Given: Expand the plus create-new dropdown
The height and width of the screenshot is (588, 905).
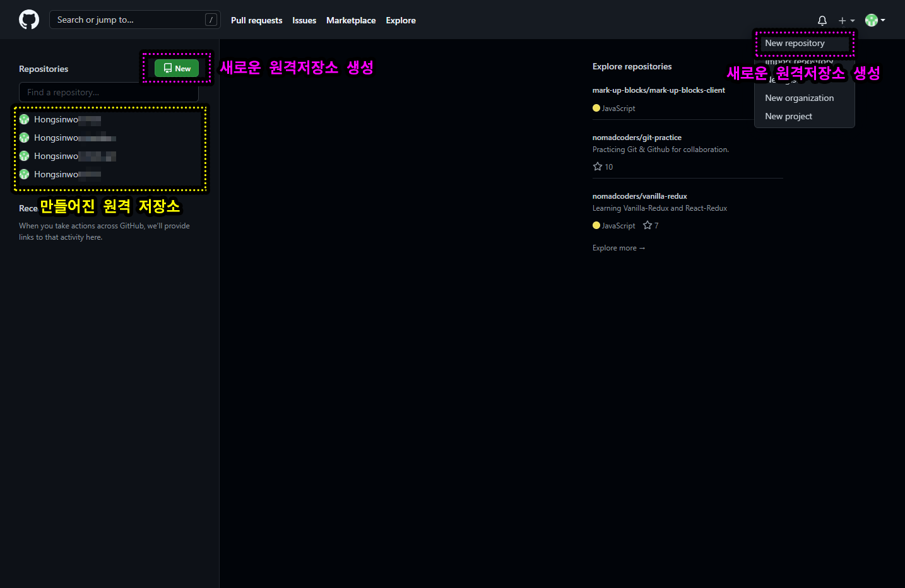Looking at the screenshot, I should (x=846, y=20).
